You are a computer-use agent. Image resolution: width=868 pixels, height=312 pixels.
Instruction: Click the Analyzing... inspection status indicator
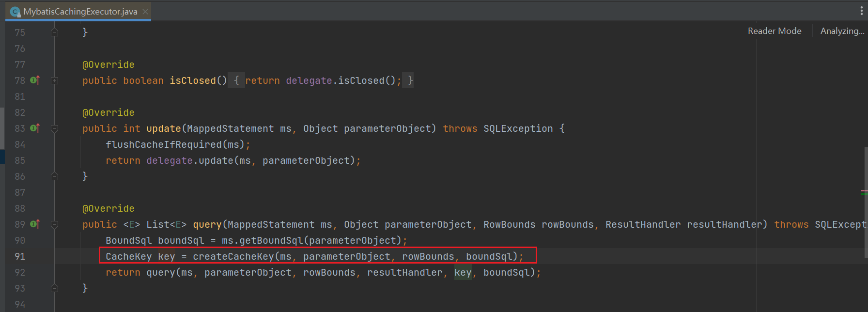click(x=842, y=31)
